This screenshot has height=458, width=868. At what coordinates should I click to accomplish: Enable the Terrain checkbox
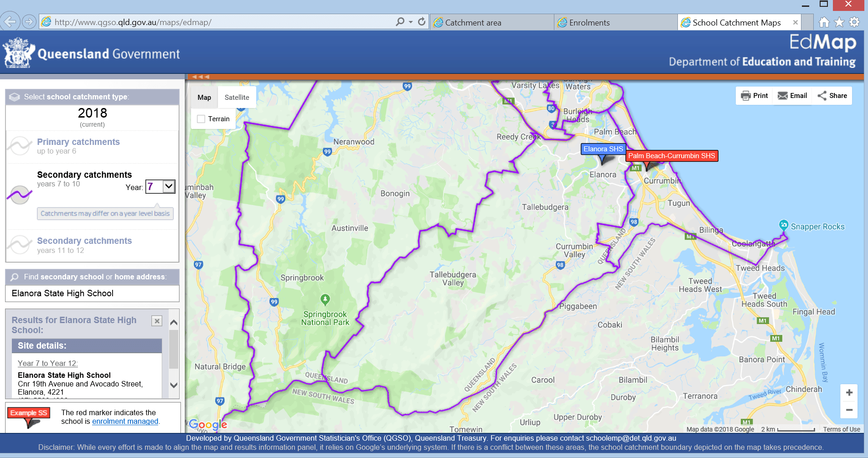pos(201,119)
